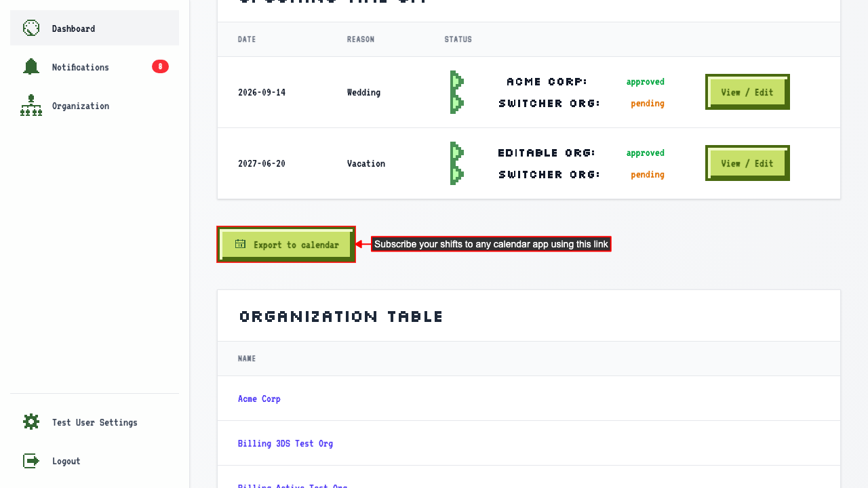Click SWITCHER ORG: in the Wedding row
Viewport: 868px width, 488px height.
tap(550, 103)
